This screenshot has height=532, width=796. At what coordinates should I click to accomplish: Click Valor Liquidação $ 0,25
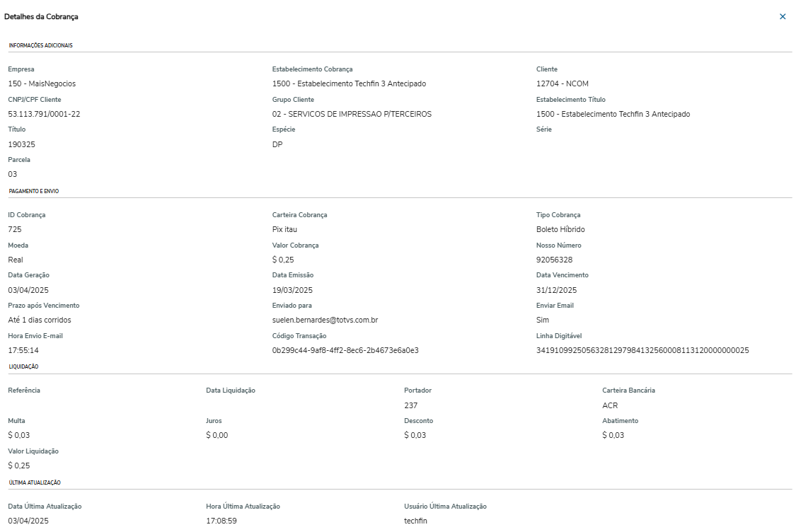point(19,466)
